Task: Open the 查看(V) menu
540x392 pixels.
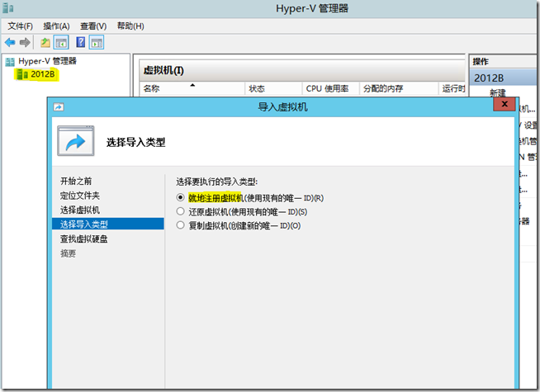Action: [93, 26]
